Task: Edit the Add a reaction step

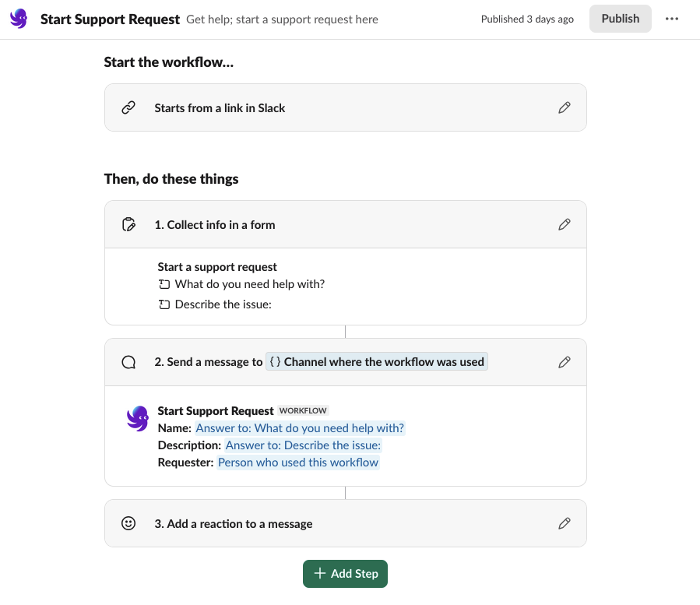Action: [565, 524]
